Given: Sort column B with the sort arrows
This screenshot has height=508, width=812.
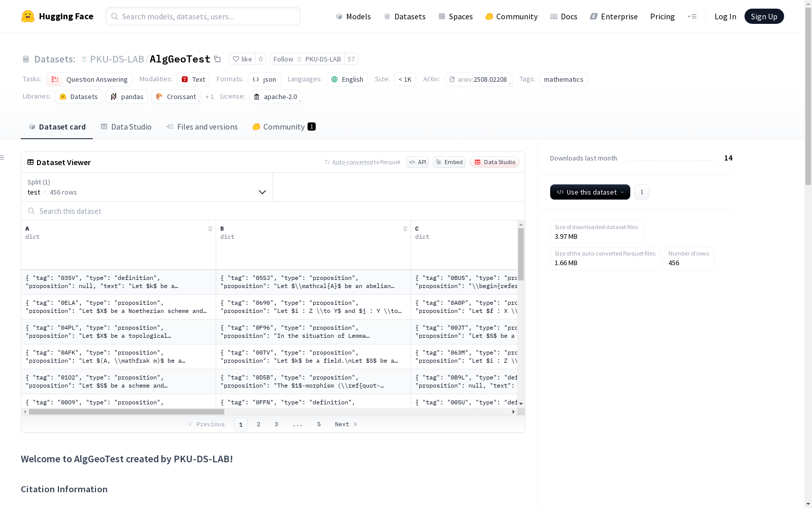Looking at the screenshot, I should (x=405, y=229).
